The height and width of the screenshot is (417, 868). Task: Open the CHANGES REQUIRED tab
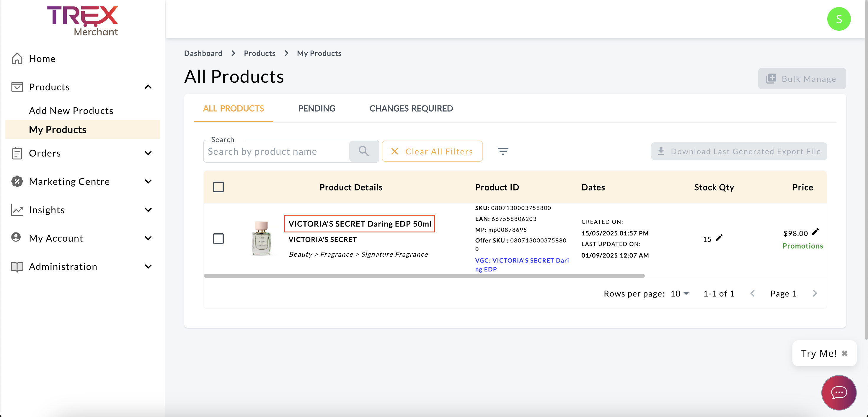(411, 109)
